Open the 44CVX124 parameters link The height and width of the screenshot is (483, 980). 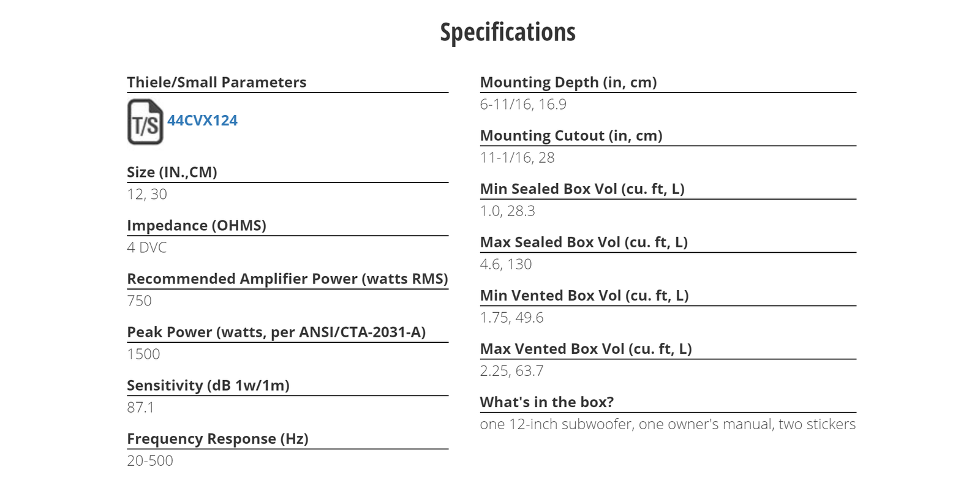pos(202,121)
